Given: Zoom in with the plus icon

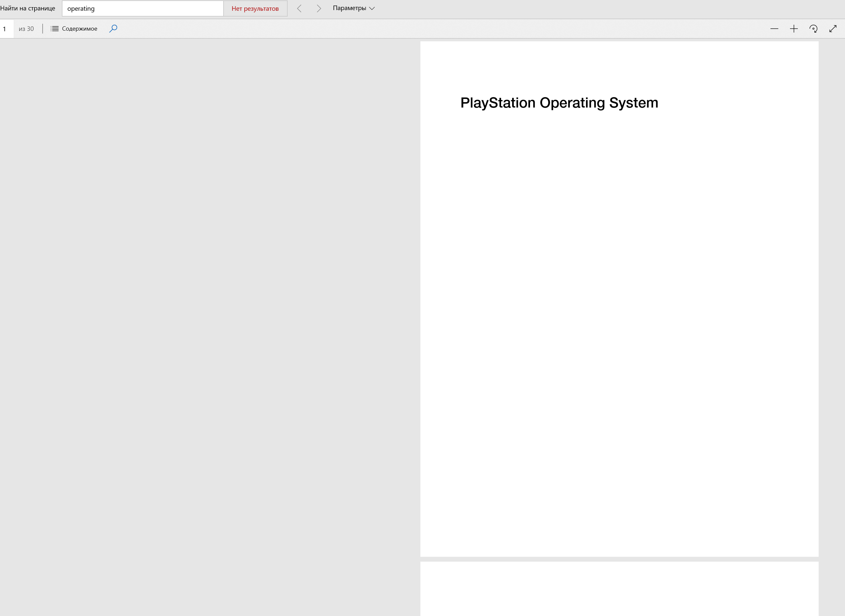Looking at the screenshot, I should click(x=794, y=29).
